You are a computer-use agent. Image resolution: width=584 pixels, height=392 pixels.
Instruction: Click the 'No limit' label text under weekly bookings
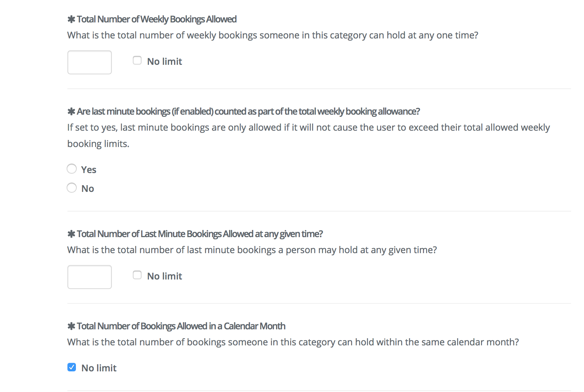[165, 62]
